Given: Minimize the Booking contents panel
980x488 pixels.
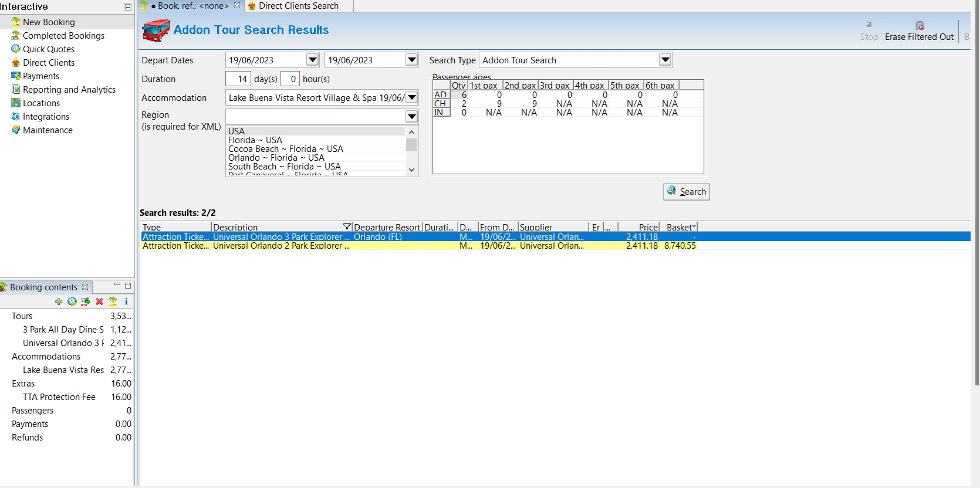Looking at the screenshot, I should coord(117,285).
